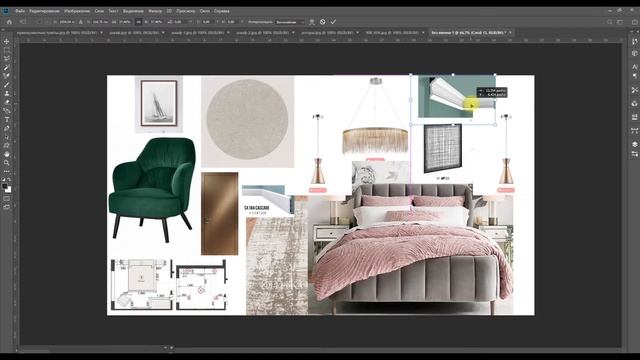Click the screen mode icon in toolbar
Screen dimensions: 640x360
pyautogui.click(x=7, y=207)
